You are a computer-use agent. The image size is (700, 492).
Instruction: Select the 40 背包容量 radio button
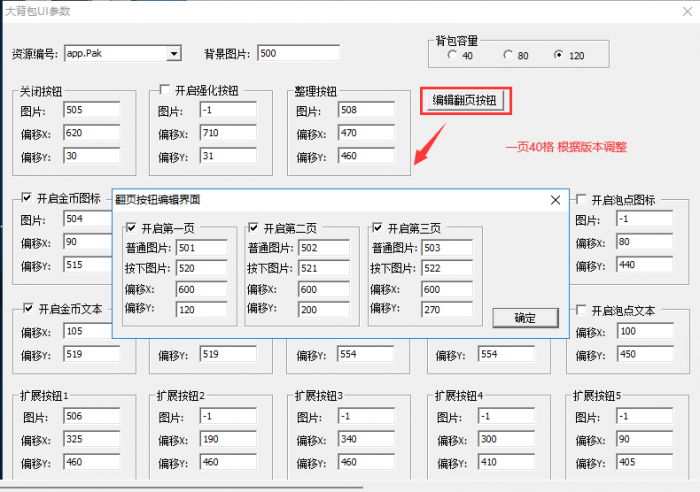[451, 55]
